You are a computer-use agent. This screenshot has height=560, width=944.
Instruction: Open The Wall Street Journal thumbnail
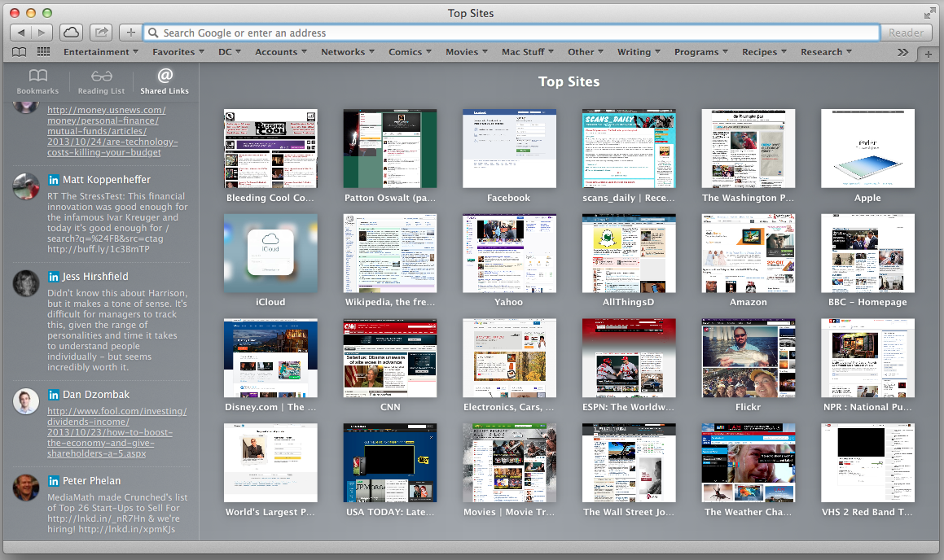(629, 462)
